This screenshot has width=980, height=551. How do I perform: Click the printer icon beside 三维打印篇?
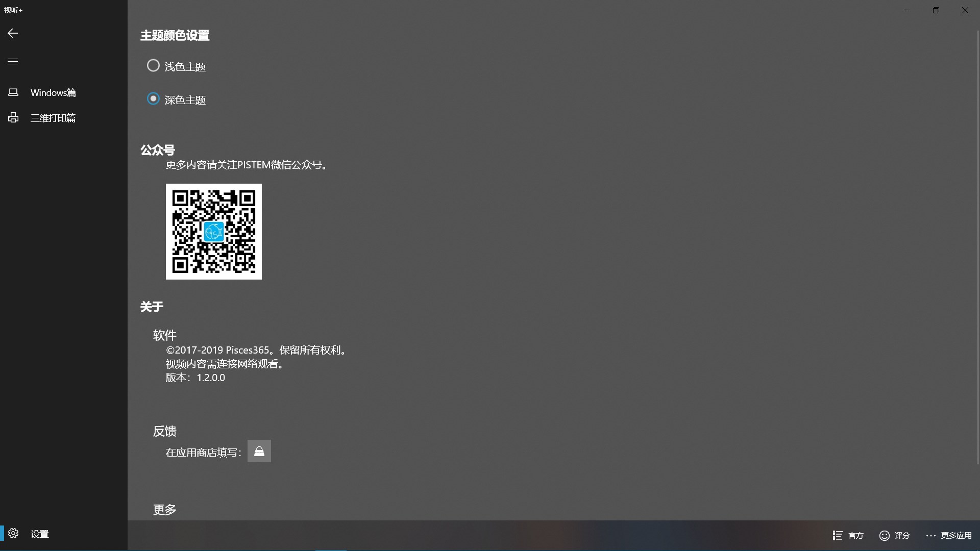[13, 118]
